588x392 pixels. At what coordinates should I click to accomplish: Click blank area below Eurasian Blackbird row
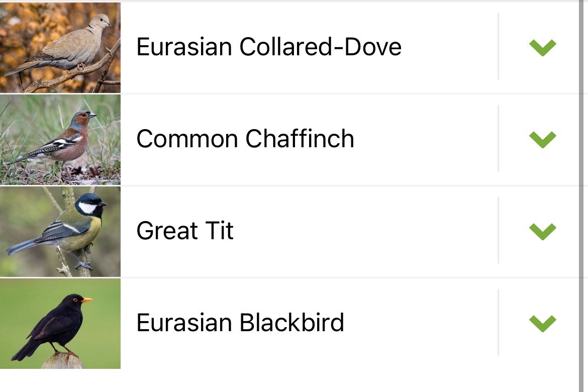tap(289, 381)
